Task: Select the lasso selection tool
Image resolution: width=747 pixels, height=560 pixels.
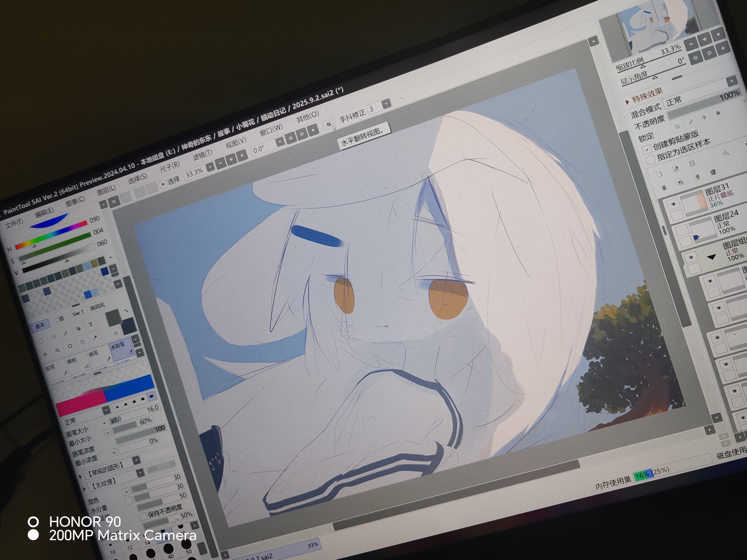Action: [x=53, y=337]
